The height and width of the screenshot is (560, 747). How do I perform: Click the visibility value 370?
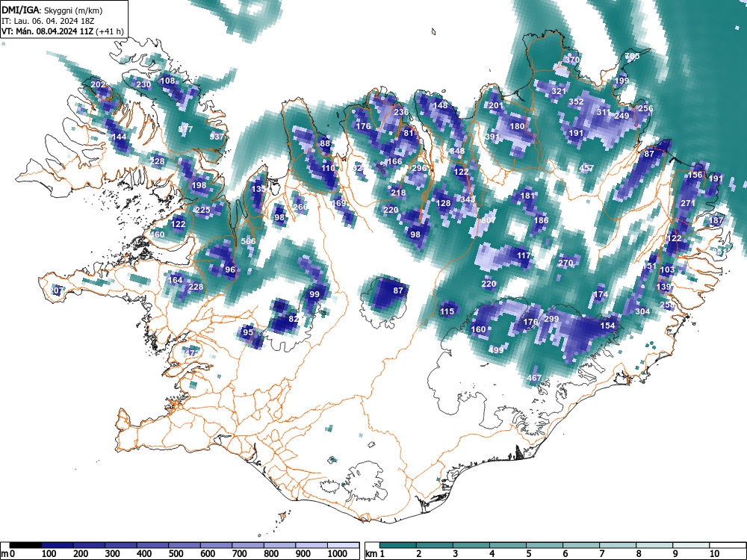coord(572,60)
